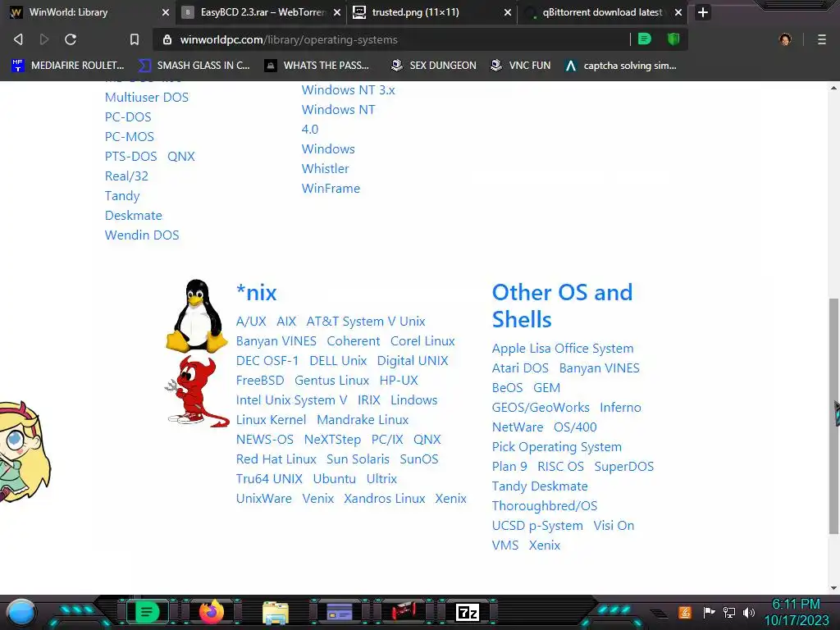
Task: Open File Explorer from the taskbar
Action: [x=276, y=612]
